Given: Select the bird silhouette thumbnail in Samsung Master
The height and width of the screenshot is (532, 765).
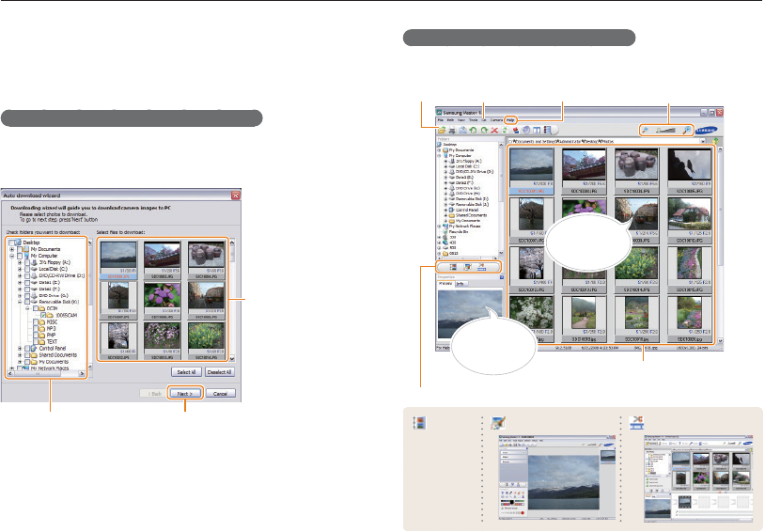Looking at the screenshot, I should coord(690,170).
